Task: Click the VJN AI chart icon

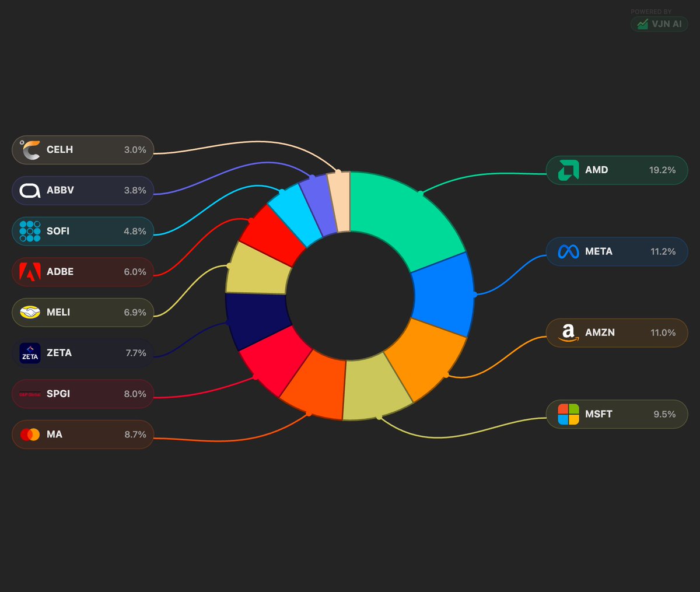Action: (x=642, y=24)
